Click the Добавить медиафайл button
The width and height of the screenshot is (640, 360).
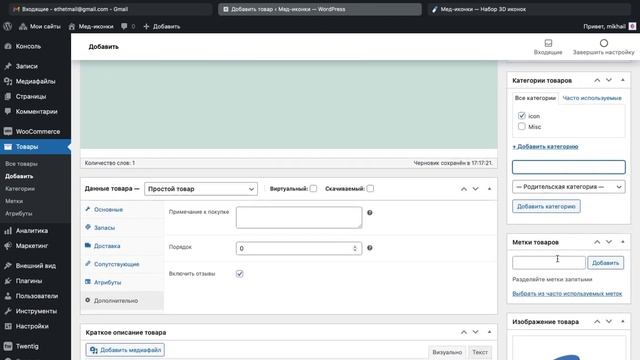125,350
